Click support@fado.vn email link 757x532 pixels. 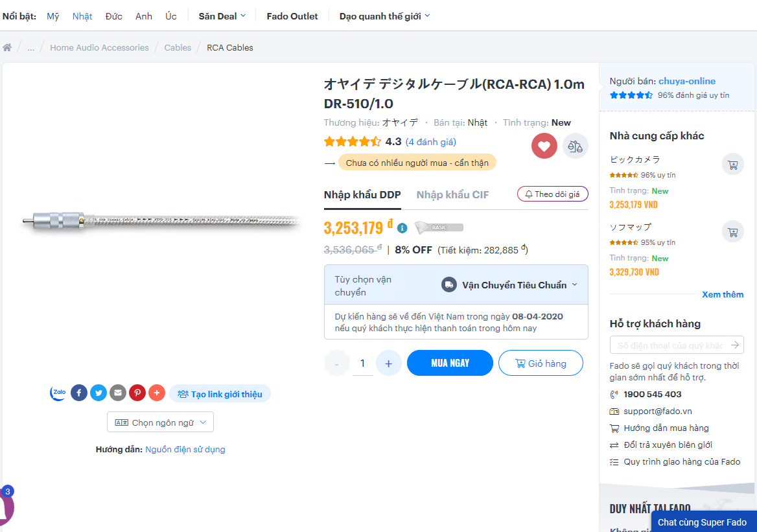pos(658,411)
